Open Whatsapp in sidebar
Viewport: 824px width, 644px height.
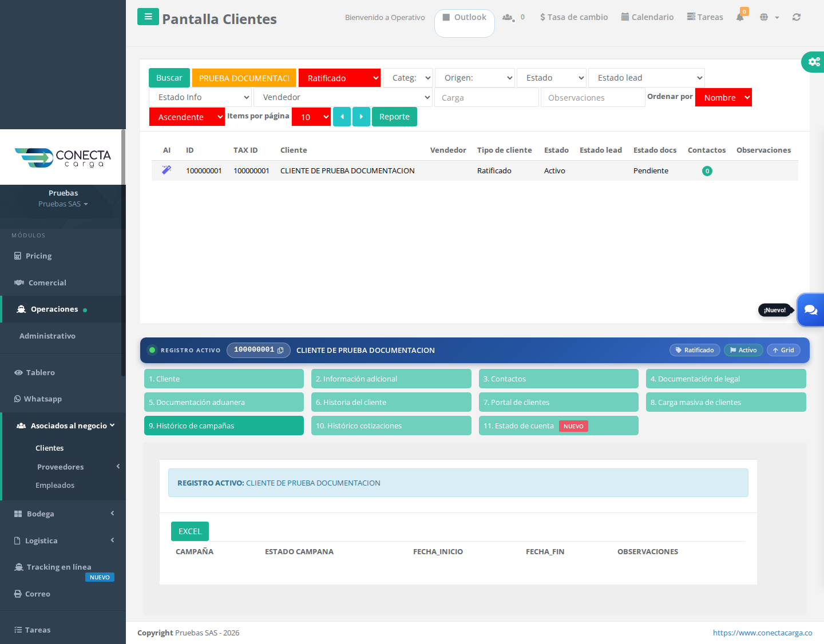click(43, 399)
